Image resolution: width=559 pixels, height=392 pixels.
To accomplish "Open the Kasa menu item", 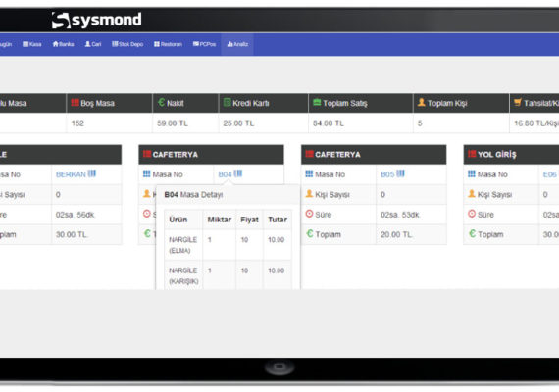I will pos(32,44).
